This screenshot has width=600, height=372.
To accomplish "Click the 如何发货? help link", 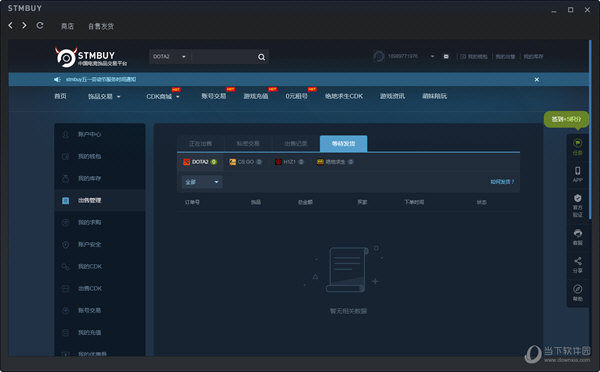I will 502,182.
